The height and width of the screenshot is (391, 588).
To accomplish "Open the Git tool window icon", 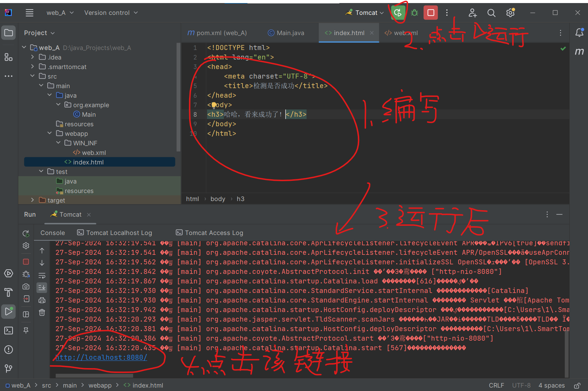I will [8, 368].
